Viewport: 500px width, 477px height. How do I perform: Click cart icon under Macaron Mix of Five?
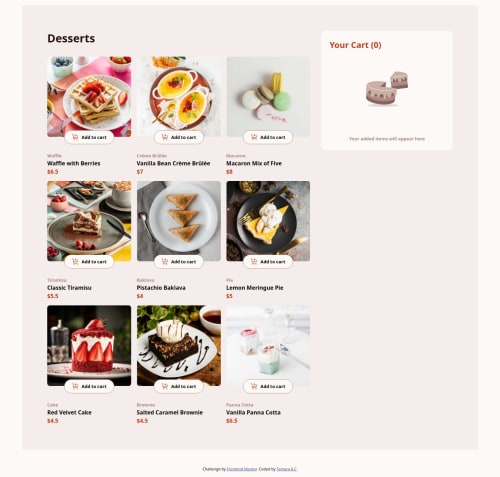(254, 137)
